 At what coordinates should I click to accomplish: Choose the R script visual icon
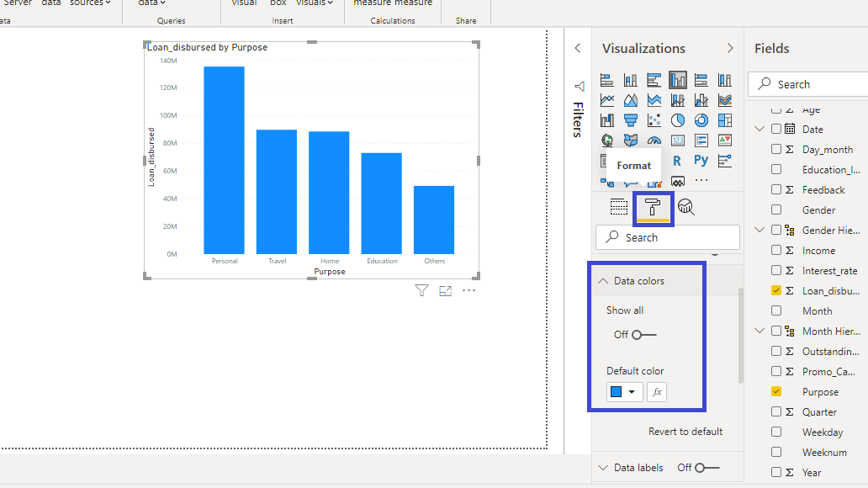[x=678, y=160]
